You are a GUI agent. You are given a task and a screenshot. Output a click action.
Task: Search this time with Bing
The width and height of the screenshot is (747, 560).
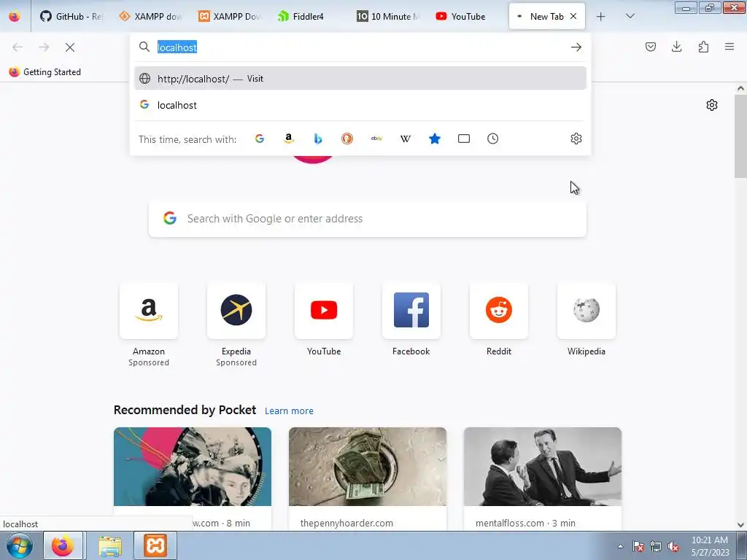318,139
